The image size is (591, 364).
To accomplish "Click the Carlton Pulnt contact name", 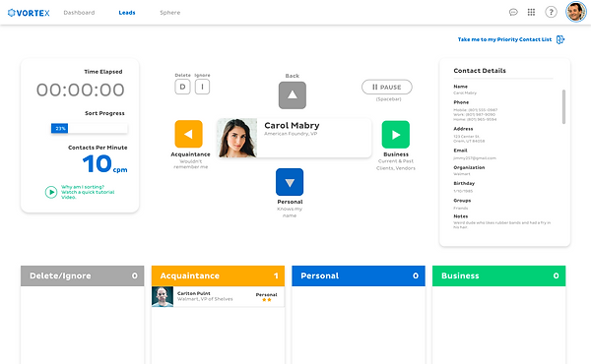I will [194, 293].
